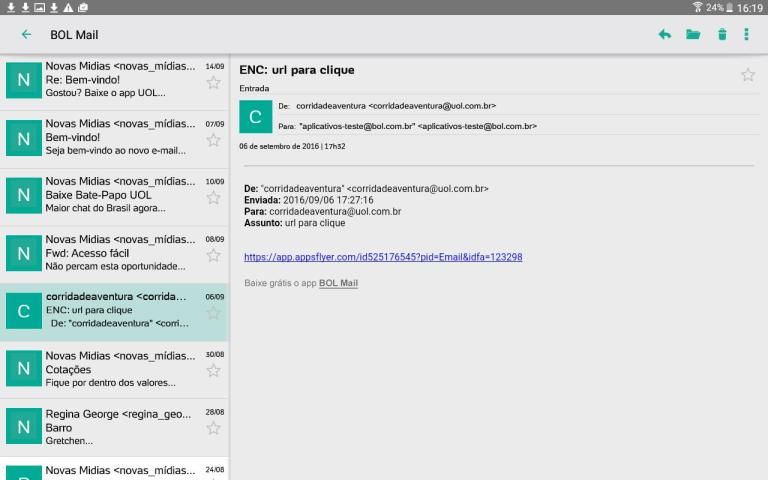The height and width of the screenshot is (480, 768).
Task: Star the Barro message from Regina George
Action: (x=214, y=429)
